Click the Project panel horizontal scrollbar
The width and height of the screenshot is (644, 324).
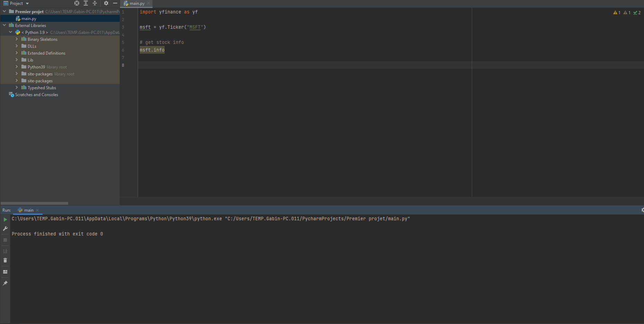click(34, 203)
